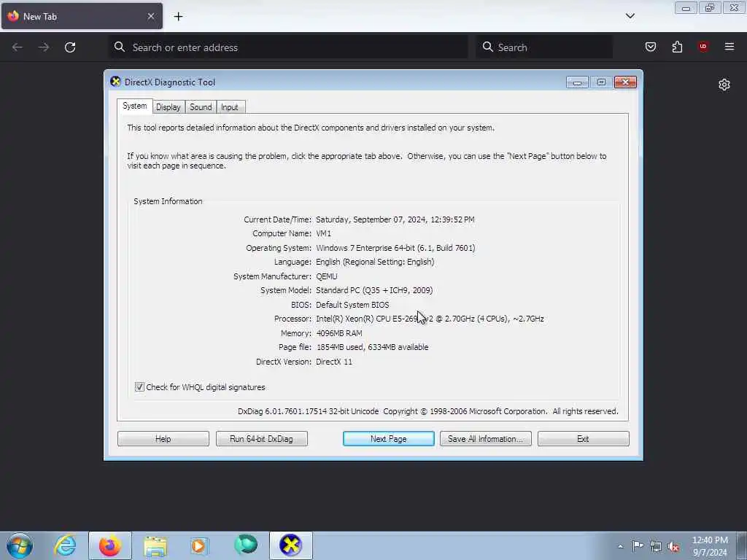Click the Computer Name value VM1
The height and width of the screenshot is (560, 747).
click(x=323, y=233)
